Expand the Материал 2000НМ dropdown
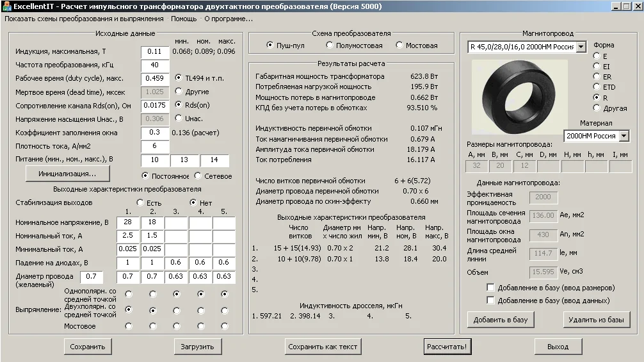Screen dimensions: 644x362 click(x=624, y=136)
